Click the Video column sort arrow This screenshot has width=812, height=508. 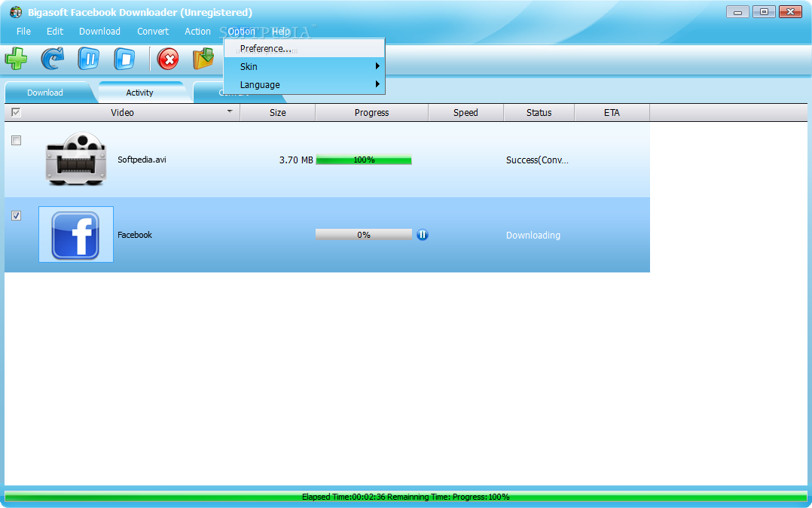(230, 111)
